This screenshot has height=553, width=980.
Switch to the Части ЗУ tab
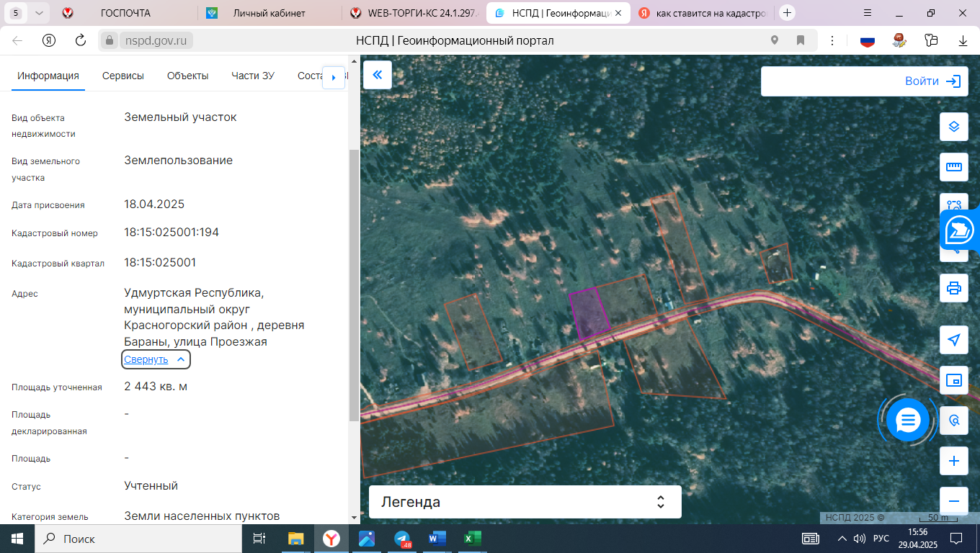coord(253,76)
